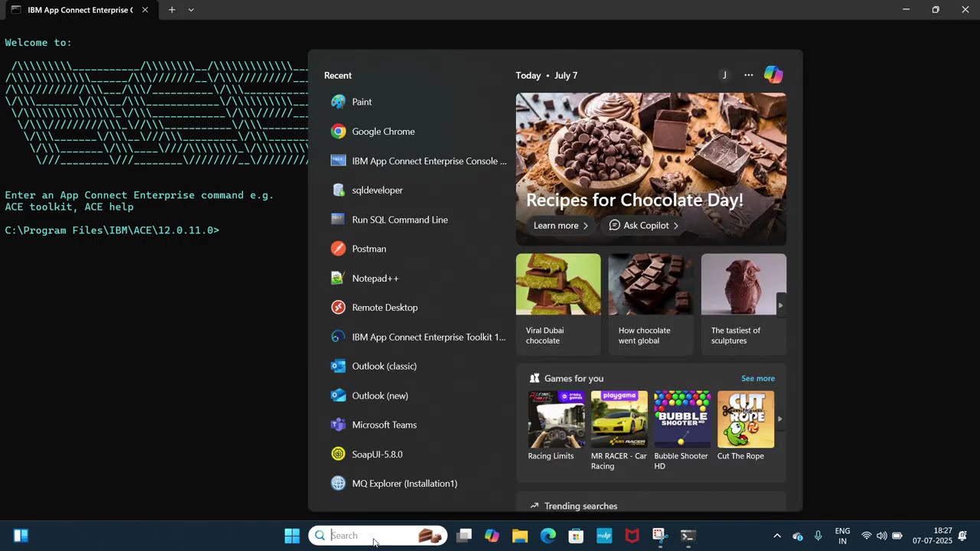
Task: Open Remote Desktop from Recent apps
Action: pos(417,308)
